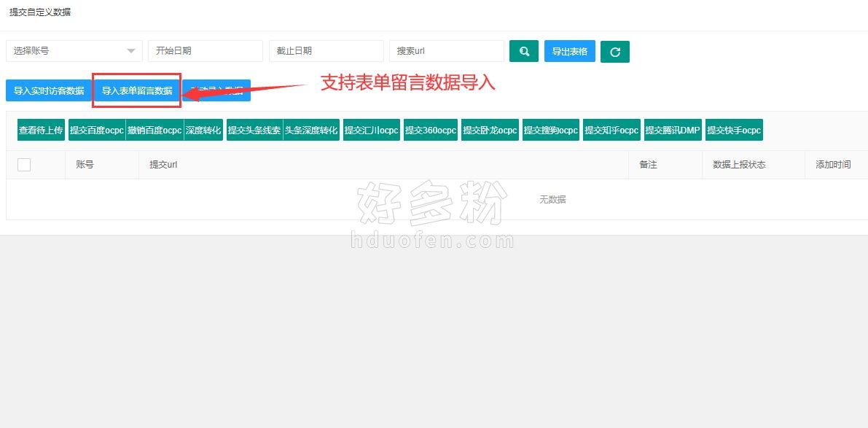Click the 提交头条线索 button

click(254, 130)
